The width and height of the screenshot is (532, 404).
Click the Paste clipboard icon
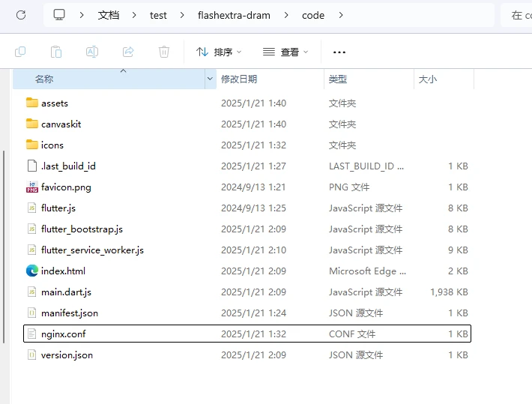pyautogui.click(x=56, y=52)
